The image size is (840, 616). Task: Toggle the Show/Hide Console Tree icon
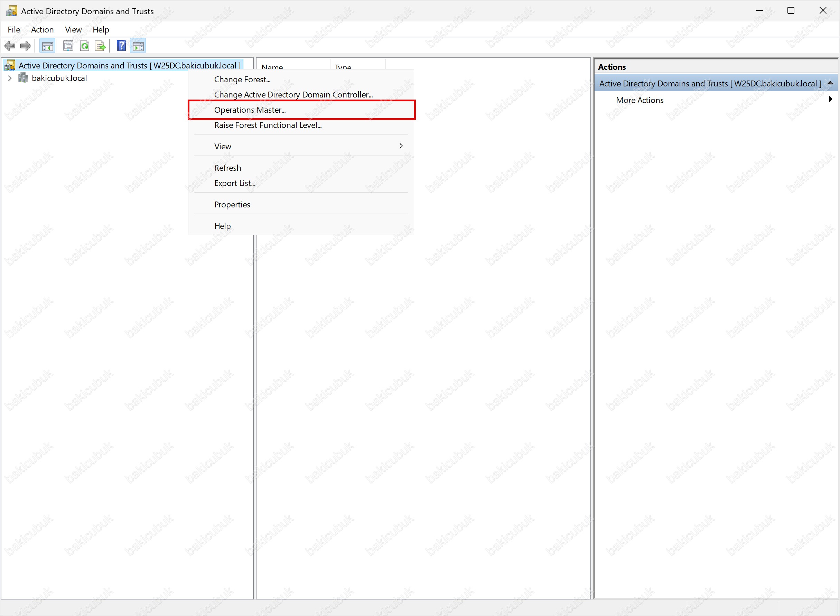point(47,46)
